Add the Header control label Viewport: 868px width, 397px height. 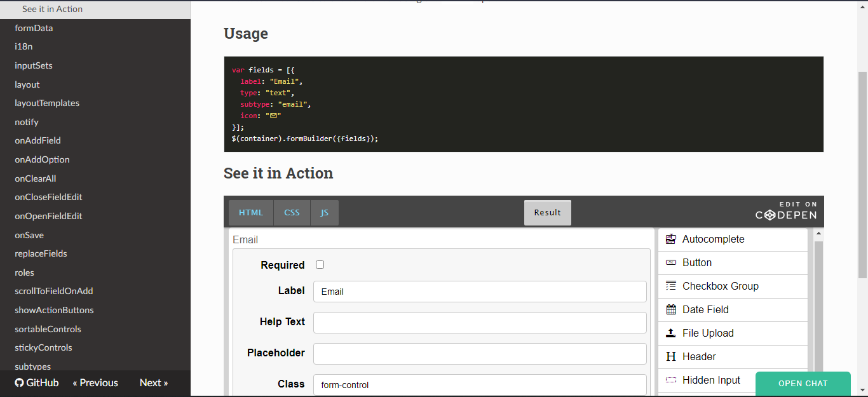699,356
